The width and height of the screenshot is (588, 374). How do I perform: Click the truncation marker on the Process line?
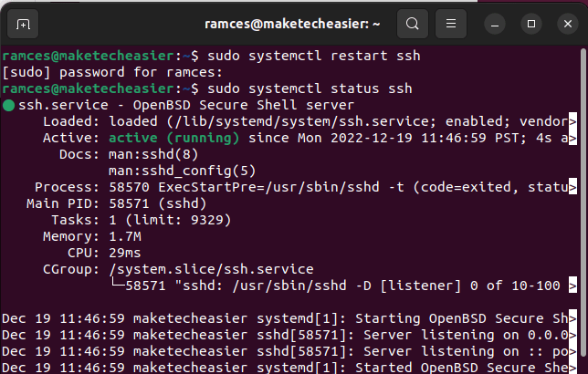tap(572, 187)
